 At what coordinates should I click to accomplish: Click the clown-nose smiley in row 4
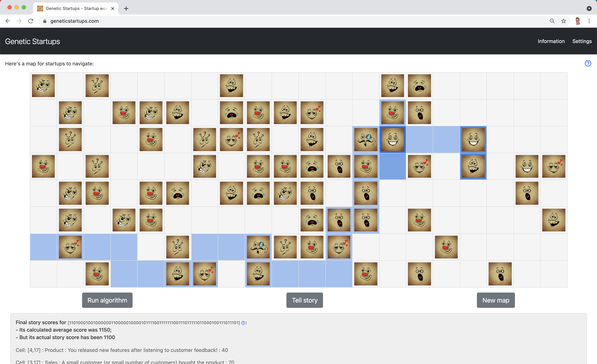(x=43, y=166)
